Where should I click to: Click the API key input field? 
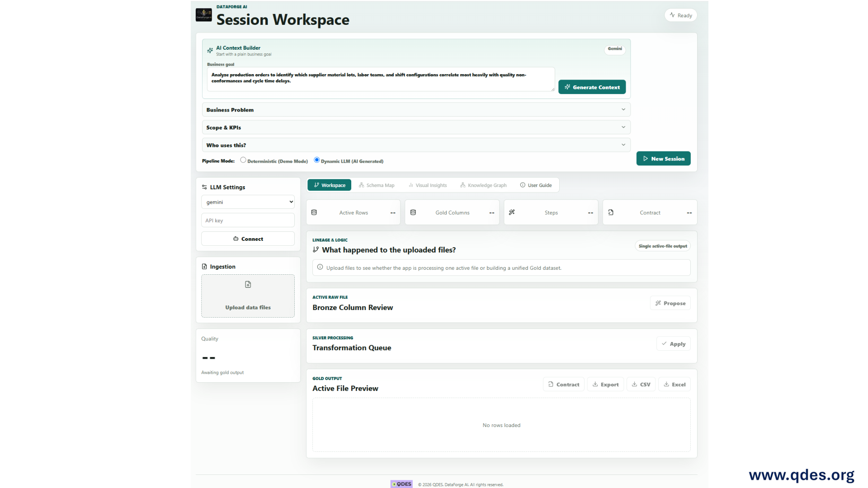point(248,221)
